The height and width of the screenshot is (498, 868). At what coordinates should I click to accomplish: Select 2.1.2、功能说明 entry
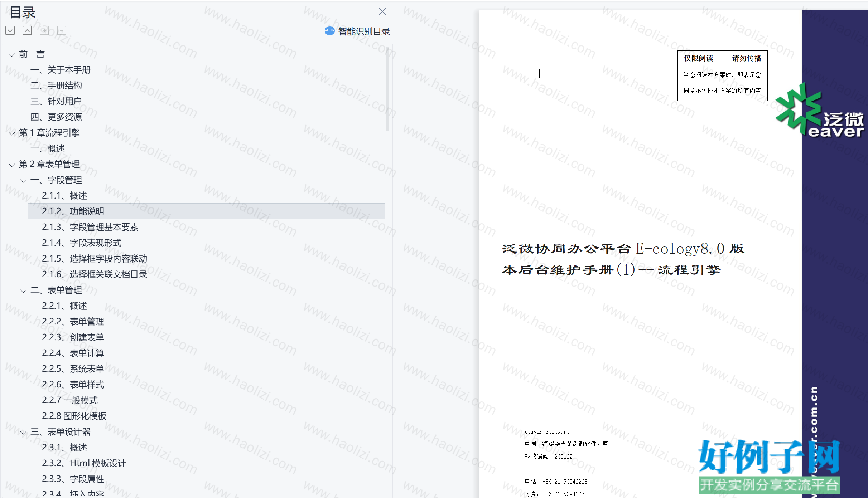coord(206,211)
